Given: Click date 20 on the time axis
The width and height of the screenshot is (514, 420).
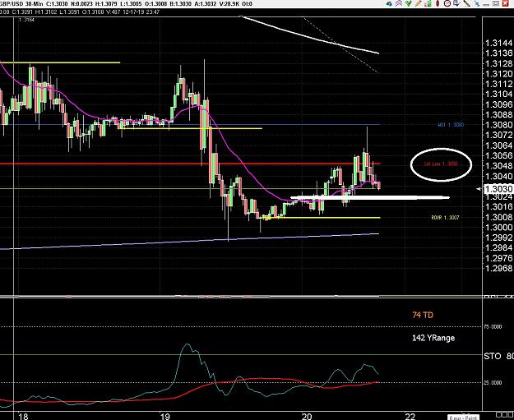Looking at the screenshot, I should tap(307, 417).
